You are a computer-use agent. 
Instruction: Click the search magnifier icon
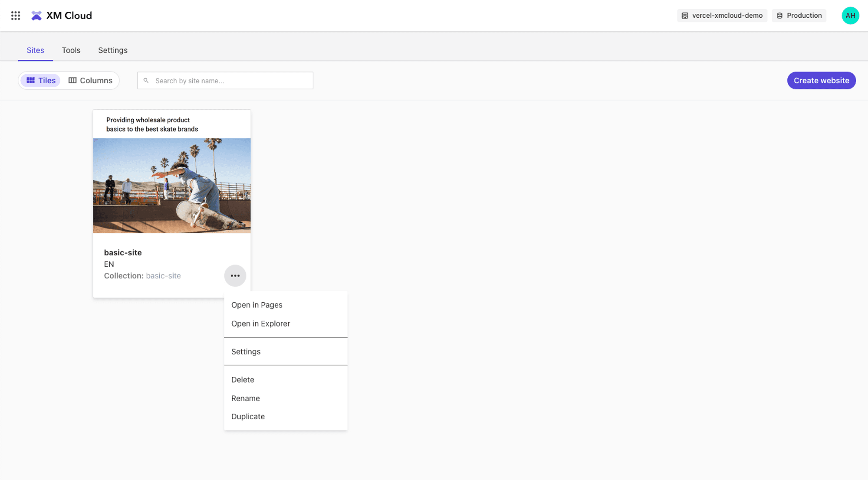coord(146,81)
